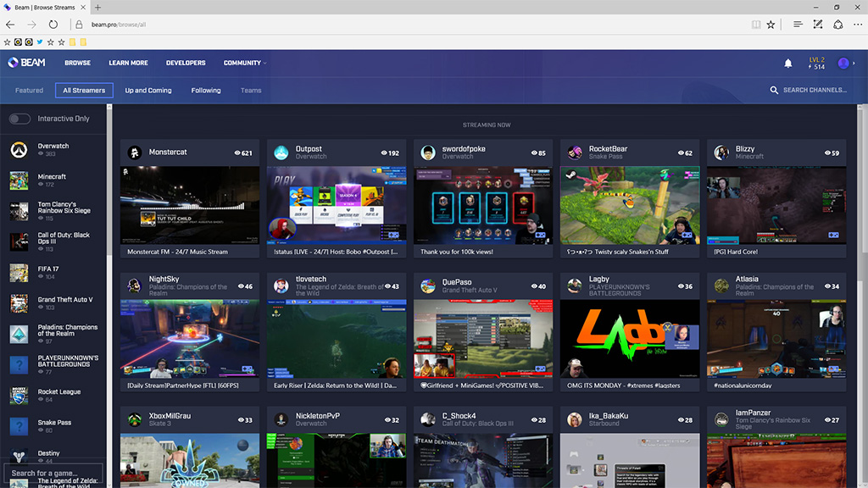Switch to the Featured tab
This screenshot has height=488, width=868.
(30, 90)
